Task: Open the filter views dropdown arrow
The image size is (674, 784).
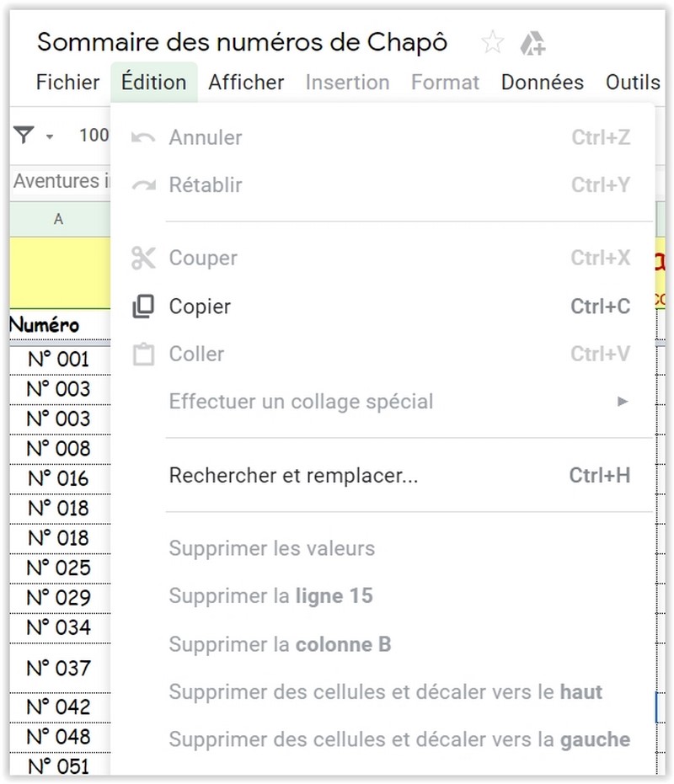Action: (x=50, y=136)
